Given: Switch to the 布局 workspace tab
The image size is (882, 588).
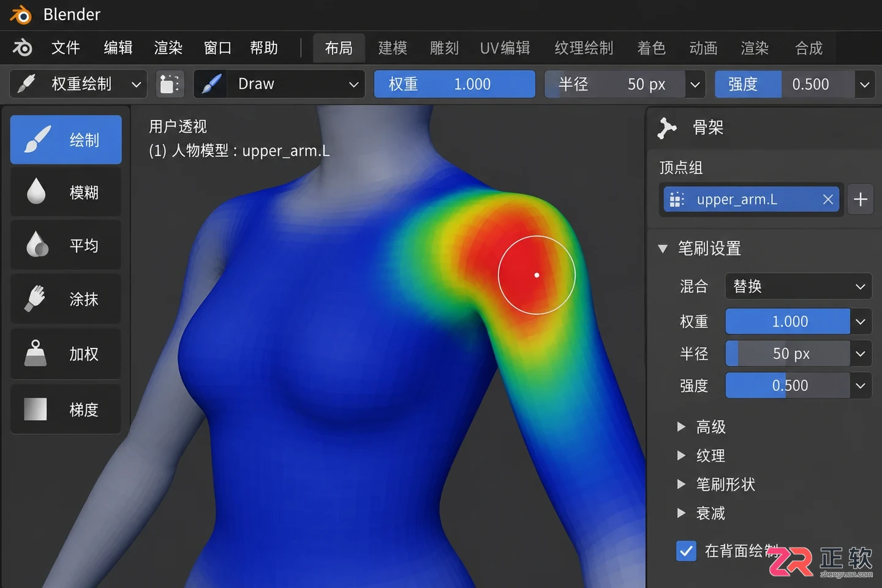Looking at the screenshot, I should pyautogui.click(x=339, y=48).
